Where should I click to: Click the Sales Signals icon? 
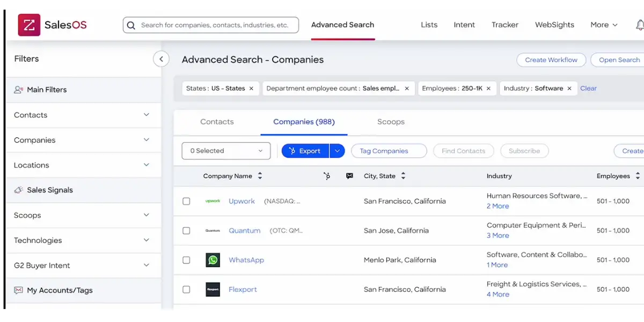(19, 190)
